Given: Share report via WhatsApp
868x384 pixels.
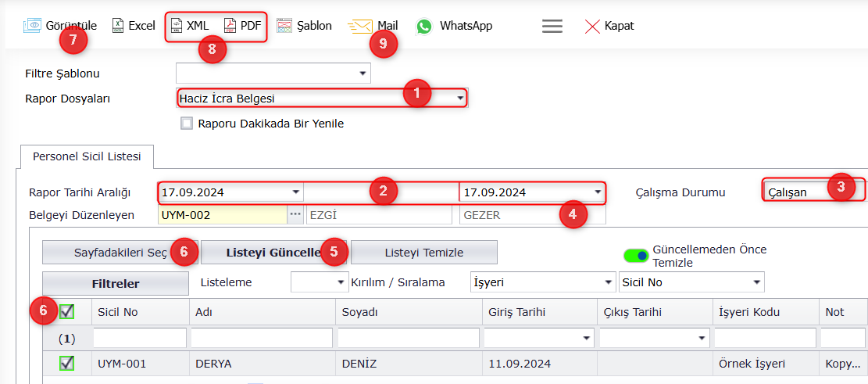Looking at the screenshot, I should tap(454, 26).
